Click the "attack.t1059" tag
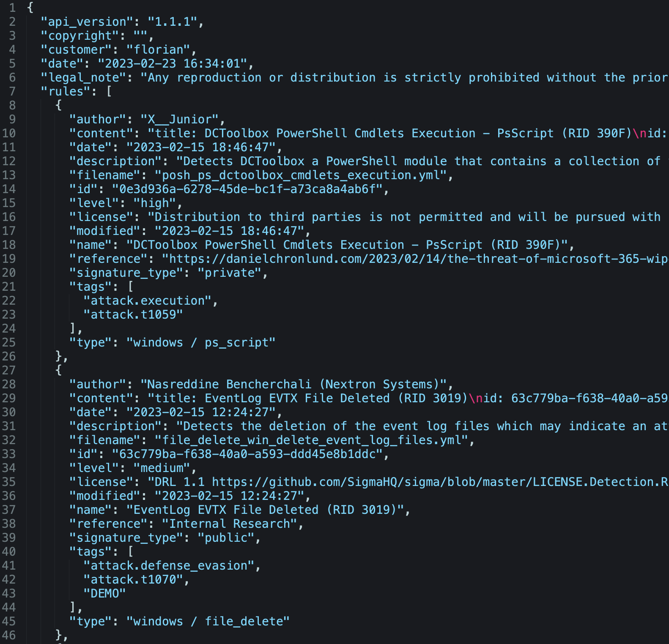The image size is (669, 644). click(133, 314)
